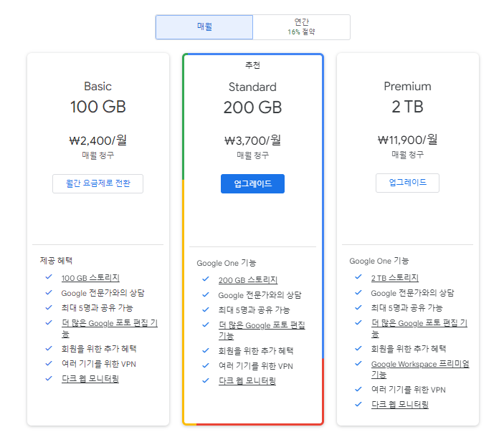
Task: Switch to 연간 16% 절약 tab
Action: [301, 27]
